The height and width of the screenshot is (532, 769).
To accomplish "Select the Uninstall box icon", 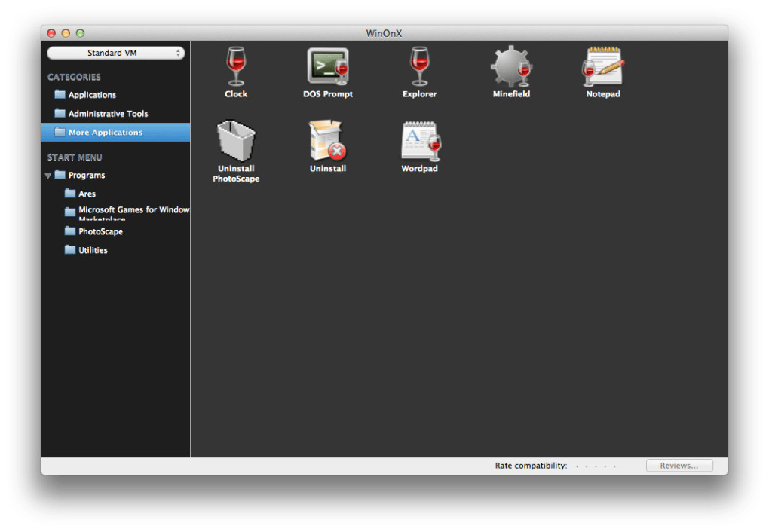I will 328,140.
